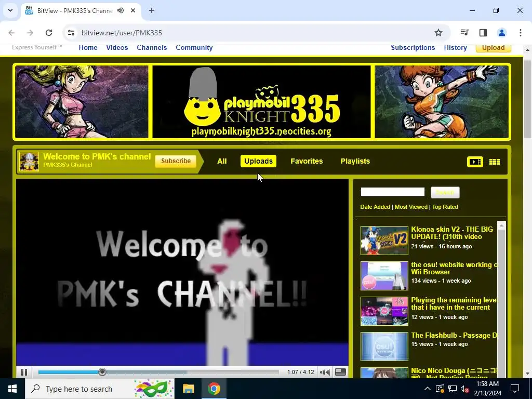The width and height of the screenshot is (532, 399).
Task: Open the Community menu link
Action: tap(194, 47)
